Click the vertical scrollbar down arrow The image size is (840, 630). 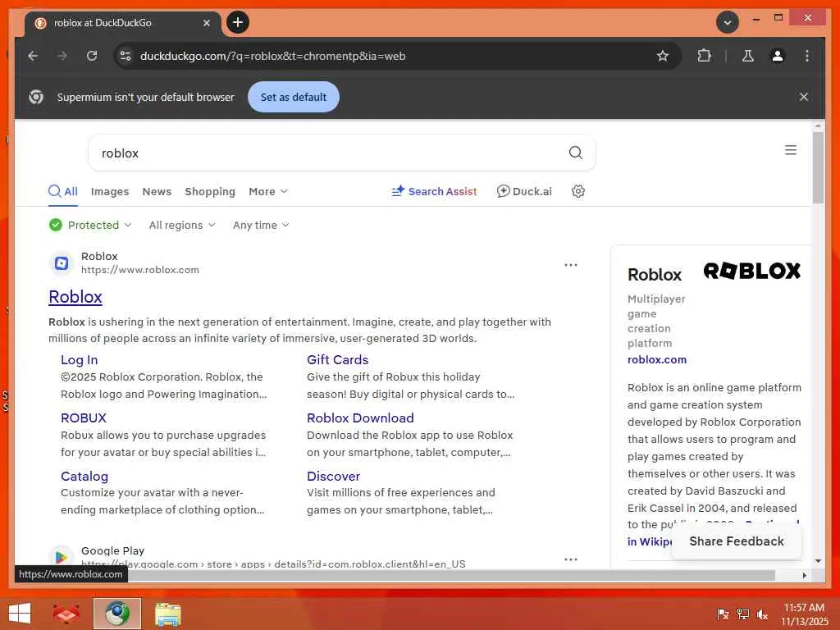point(818,561)
